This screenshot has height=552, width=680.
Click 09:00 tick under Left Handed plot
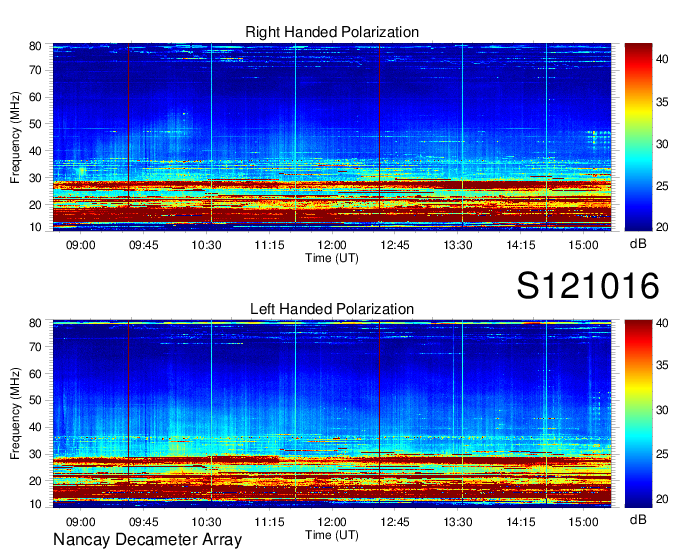point(80,522)
